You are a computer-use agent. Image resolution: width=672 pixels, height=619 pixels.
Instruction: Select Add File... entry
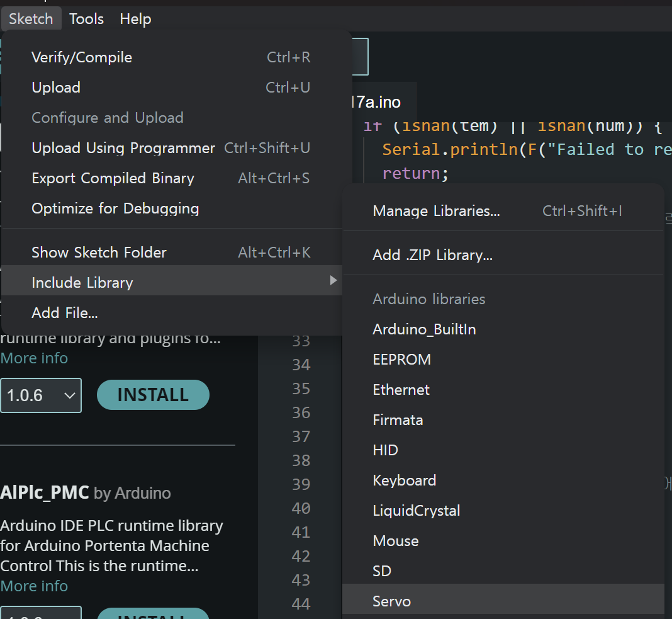pos(171,313)
